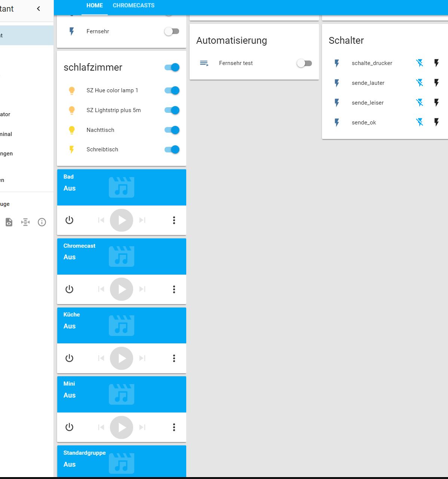The image size is (448, 479).
Task: Click the Fernsehr test label
Action: point(236,63)
